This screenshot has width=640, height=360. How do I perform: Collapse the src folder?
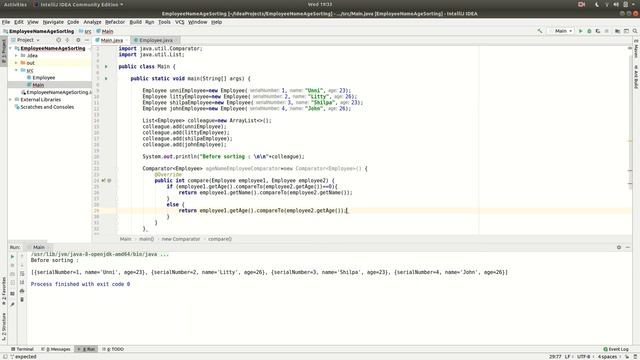pyautogui.click(x=16, y=70)
